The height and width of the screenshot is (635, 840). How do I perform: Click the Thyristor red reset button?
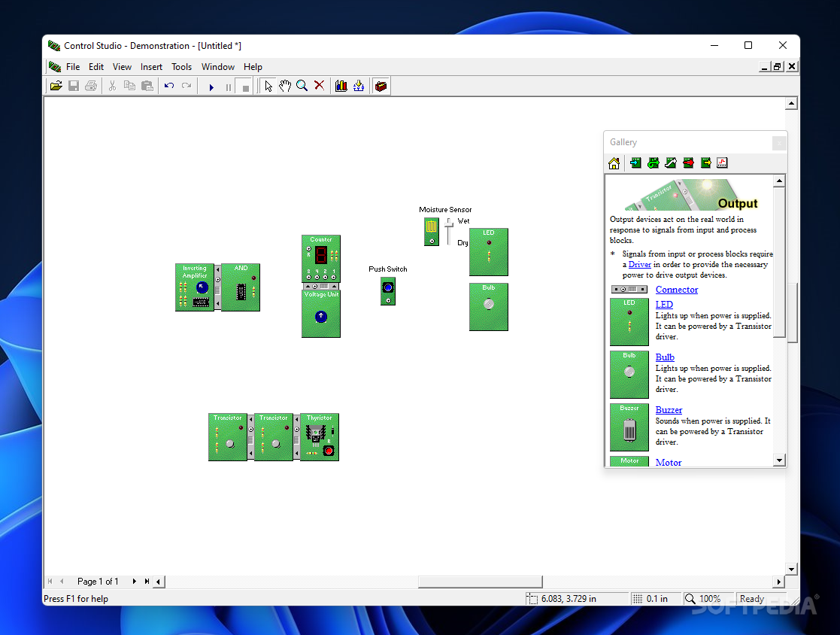tap(329, 451)
